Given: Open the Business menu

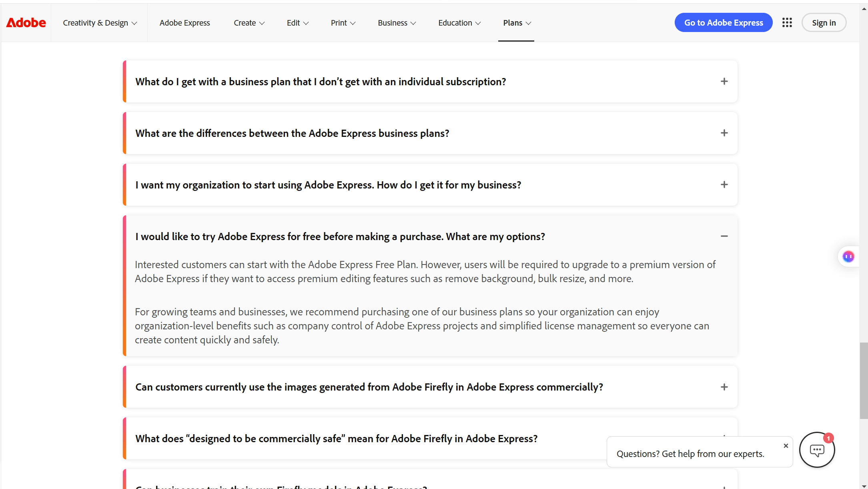Looking at the screenshot, I should point(397,23).
